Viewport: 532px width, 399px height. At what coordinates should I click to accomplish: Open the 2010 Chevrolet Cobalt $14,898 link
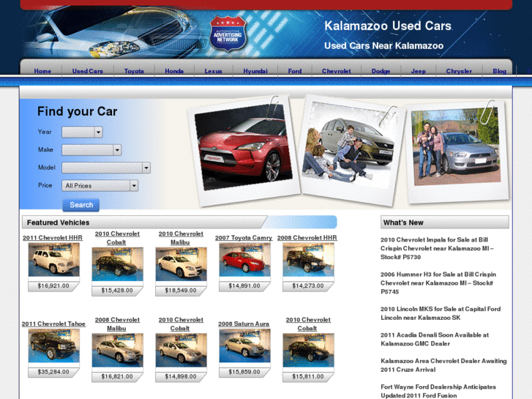pyautogui.click(x=181, y=324)
